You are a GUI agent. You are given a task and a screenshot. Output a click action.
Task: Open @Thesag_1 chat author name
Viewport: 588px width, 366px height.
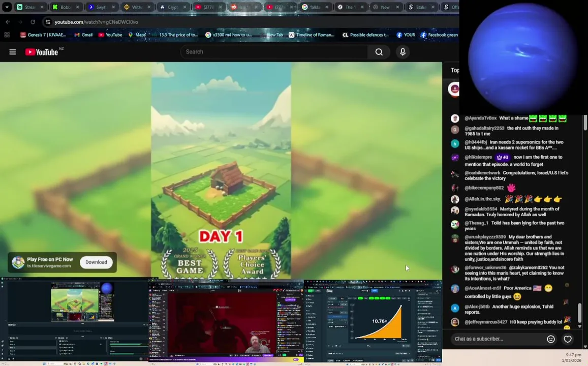pos(476,223)
